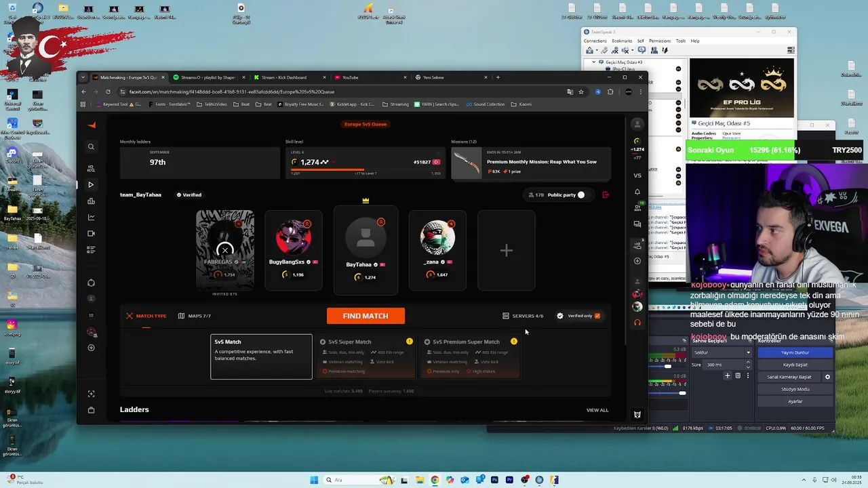Click the bookmark star in Chrome address bar
This screenshot has height=488, width=868.
(x=581, y=91)
